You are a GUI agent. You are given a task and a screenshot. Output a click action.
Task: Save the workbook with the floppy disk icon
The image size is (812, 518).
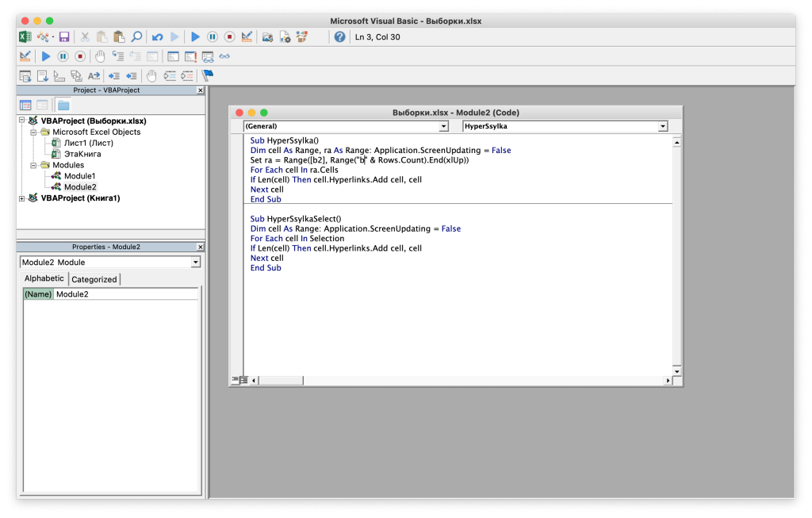[x=64, y=36]
